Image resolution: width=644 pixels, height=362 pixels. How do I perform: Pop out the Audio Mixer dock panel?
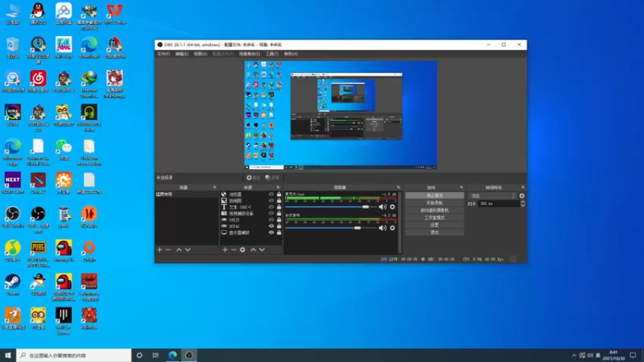[x=398, y=187]
